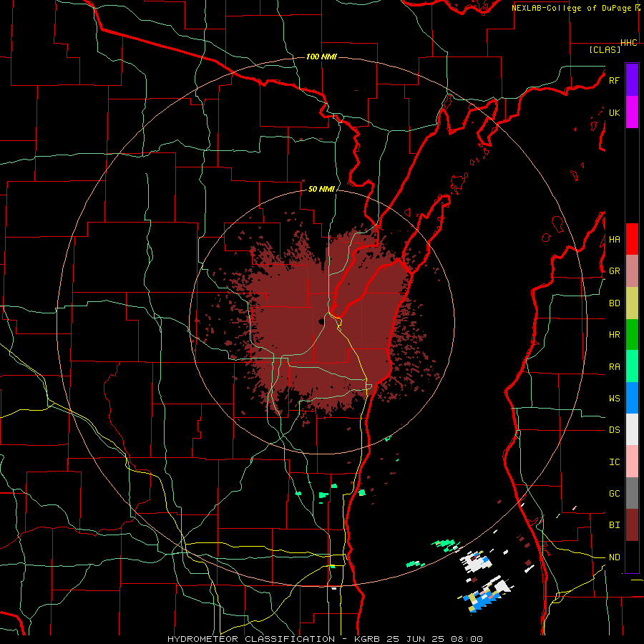The width and height of the screenshot is (644, 644).
Task: Click the WS legend label
Action: [614, 399]
